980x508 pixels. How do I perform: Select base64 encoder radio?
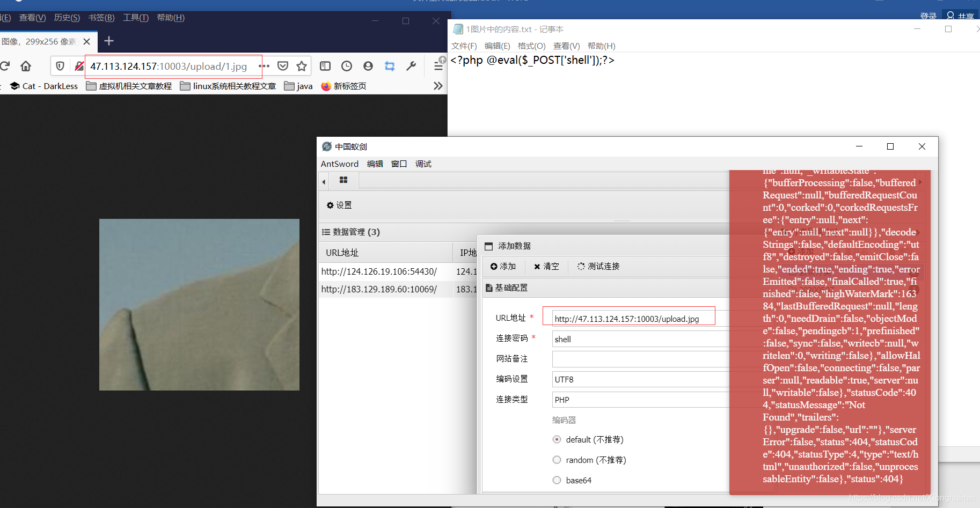[557, 480]
